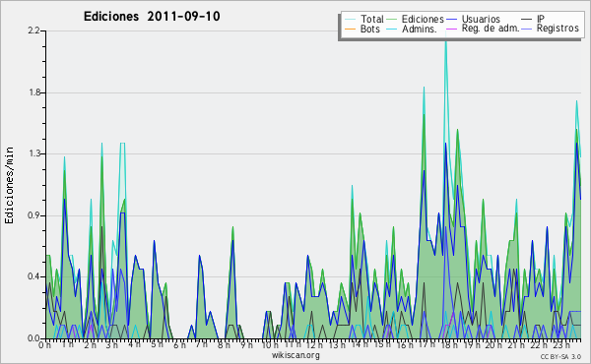Click the 2.2 y-axis value label
The width and height of the screenshot is (591, 364).
pos(34,30)
